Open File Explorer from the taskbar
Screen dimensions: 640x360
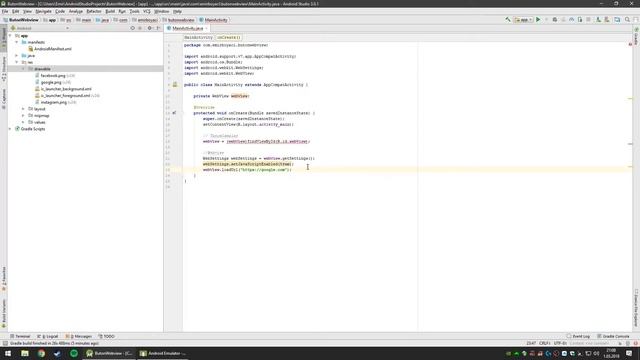coord(25,353)
